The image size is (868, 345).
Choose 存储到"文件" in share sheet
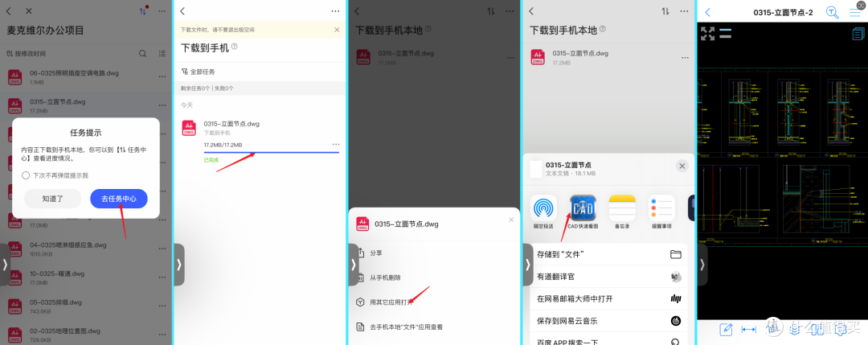(x=608, y=254)
